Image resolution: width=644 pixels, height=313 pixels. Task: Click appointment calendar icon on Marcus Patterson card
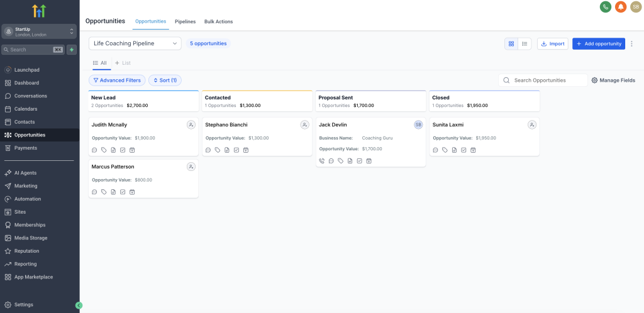(132, 192)
